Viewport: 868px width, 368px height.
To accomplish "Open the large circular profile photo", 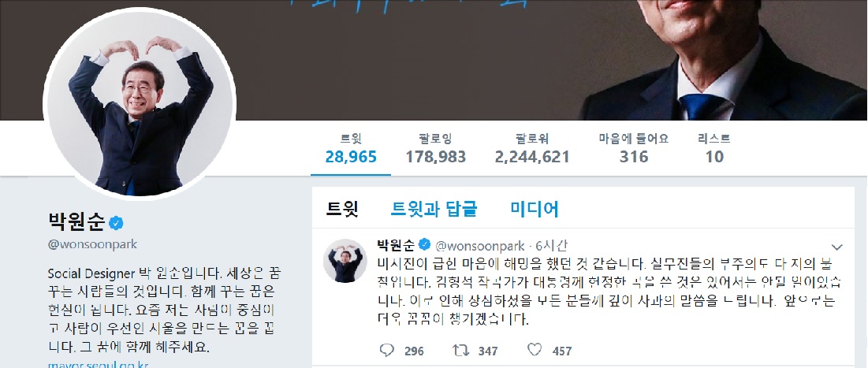I will pos(140,104).
